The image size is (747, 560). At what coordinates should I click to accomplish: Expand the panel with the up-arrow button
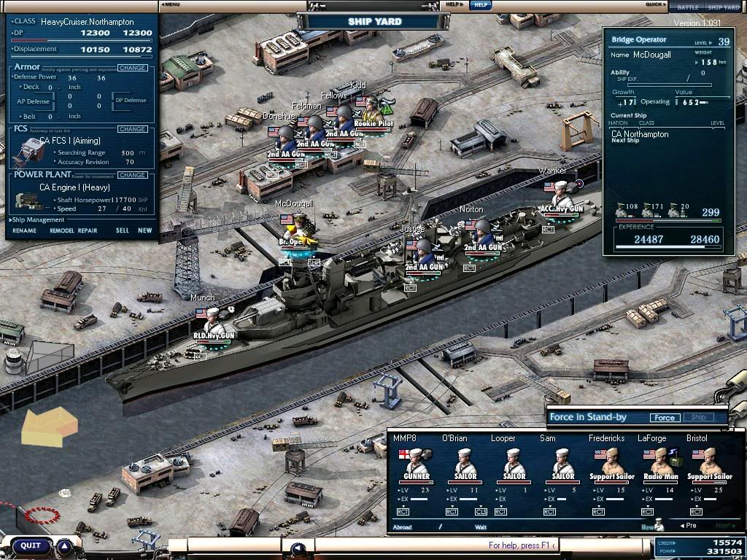(x=64, y=545)
